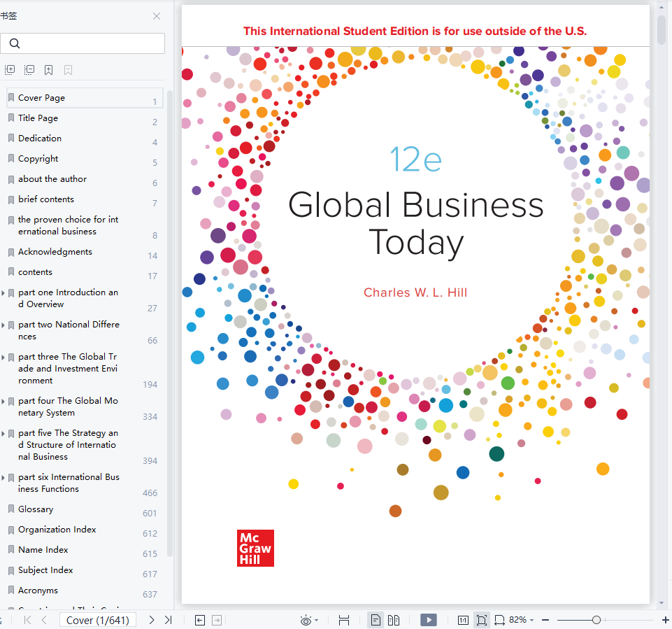Set actual size 1:1 zoom
This screenshot has width=672, height=629.
(x=463, y=621)
